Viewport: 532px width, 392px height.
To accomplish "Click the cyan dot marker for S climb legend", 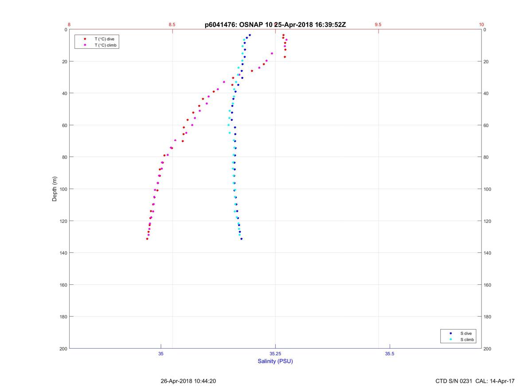I will [450, 340].
